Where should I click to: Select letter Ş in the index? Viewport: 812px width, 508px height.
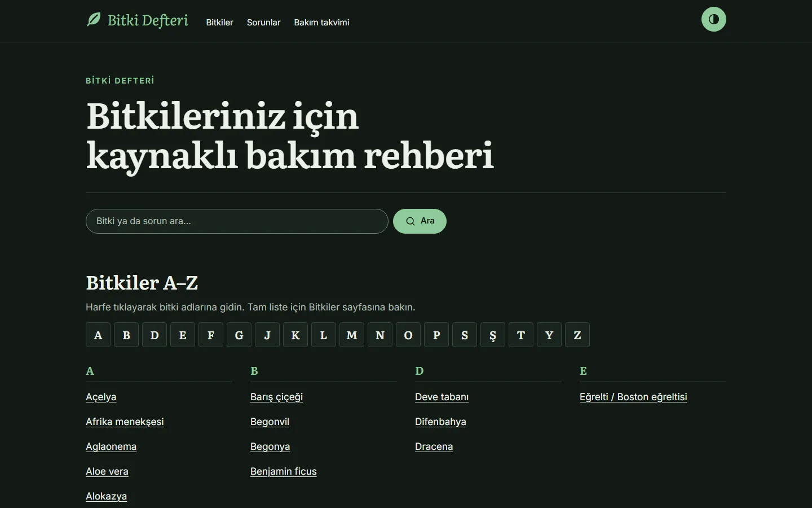click(x=493, y=335)
